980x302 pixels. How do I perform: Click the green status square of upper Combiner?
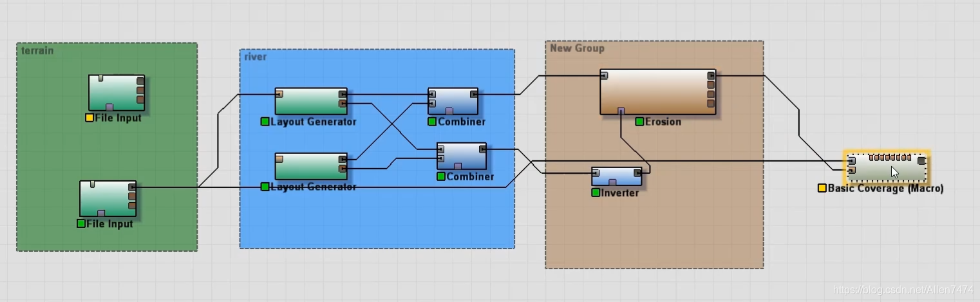[432, 122]
